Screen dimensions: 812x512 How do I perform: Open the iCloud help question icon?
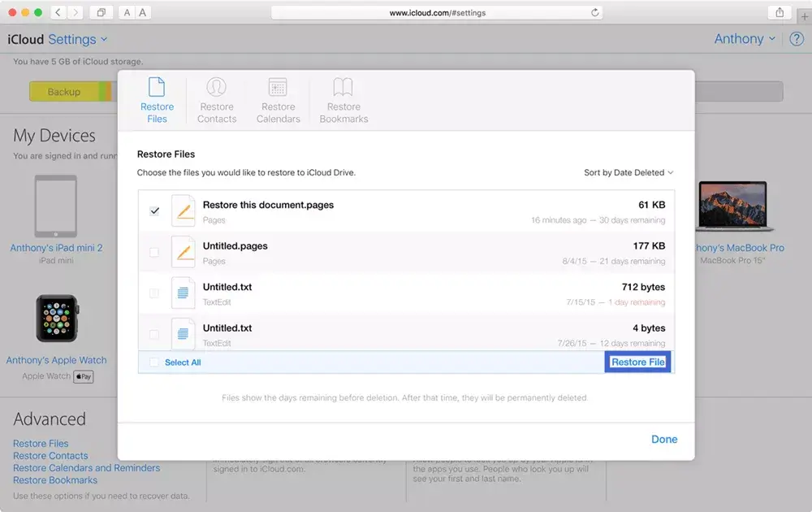[797, 39]
